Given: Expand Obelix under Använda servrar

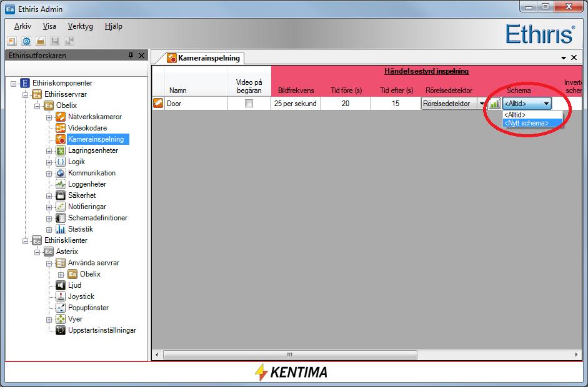Looking at the screenshot, I should 61,275.
